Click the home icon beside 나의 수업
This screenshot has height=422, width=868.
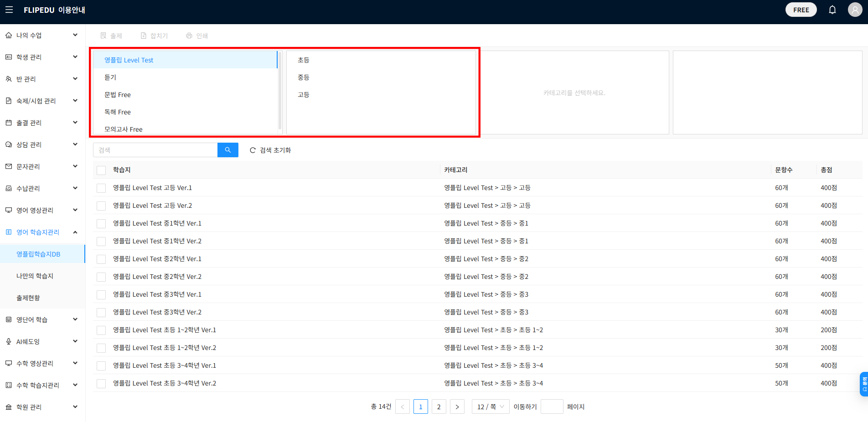pyautogui.click(x=9, y=35)
